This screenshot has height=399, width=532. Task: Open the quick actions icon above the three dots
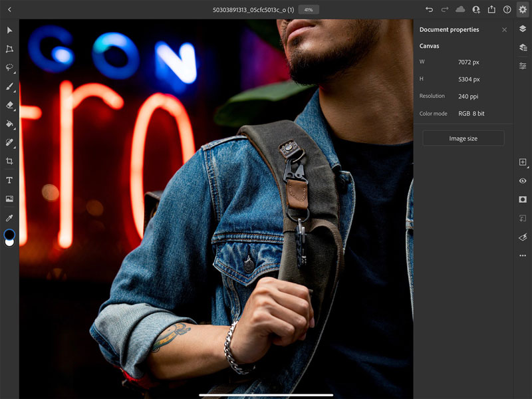click(x=523, y=237)
